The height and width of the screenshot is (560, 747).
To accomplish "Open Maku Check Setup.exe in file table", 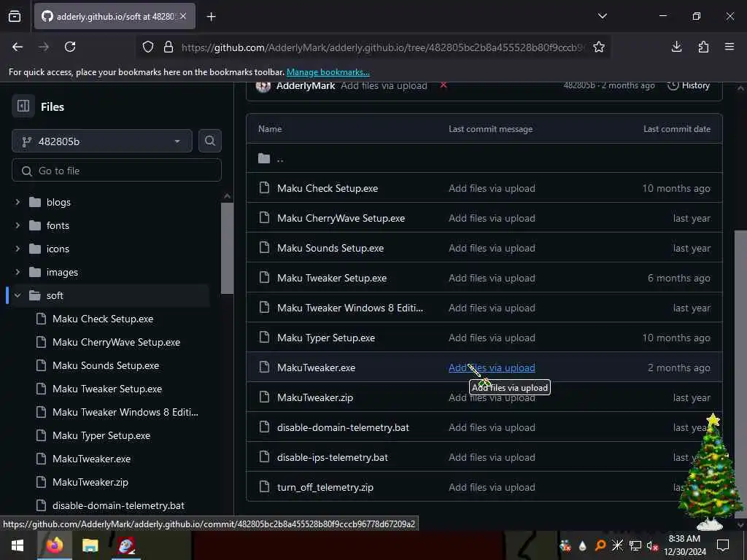I will (328, 188).
